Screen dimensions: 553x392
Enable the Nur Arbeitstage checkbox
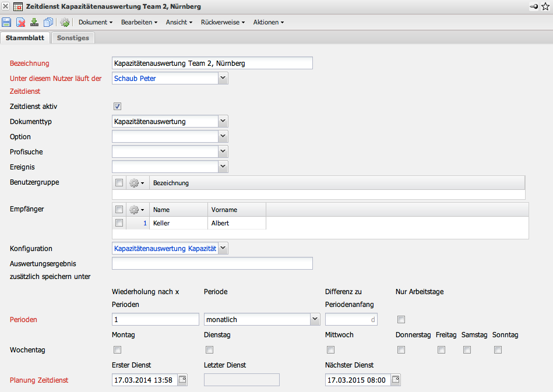point(401,319)
